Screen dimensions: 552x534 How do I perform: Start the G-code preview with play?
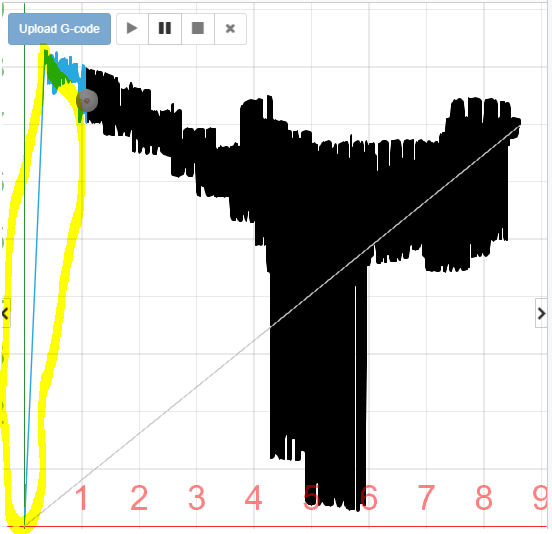[x=132, y=29]
